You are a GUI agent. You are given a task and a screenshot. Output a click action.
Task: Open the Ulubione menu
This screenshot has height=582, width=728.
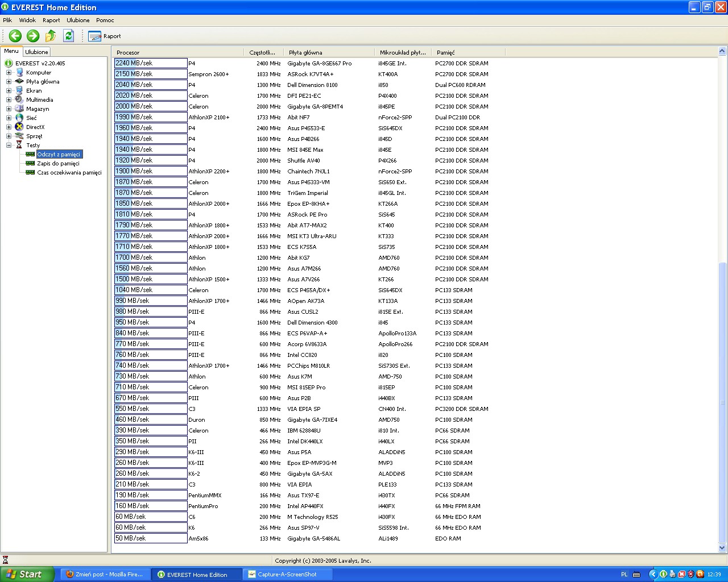[78, 20]
